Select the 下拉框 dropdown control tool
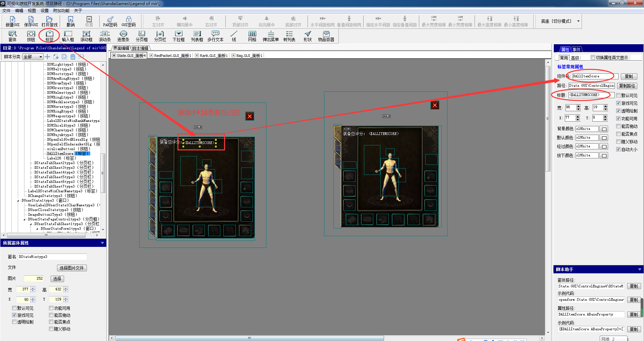Image resolution: width=644 pixels, height=341 pixels. (178, 36)
